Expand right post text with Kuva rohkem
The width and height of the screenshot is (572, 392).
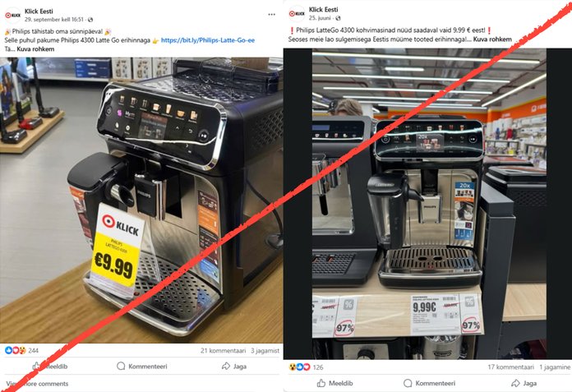tap(492, 39)
